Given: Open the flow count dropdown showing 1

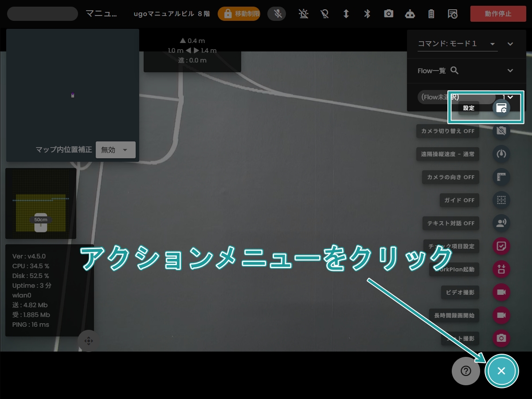Looking at the screenshot, I should [508, 97].
